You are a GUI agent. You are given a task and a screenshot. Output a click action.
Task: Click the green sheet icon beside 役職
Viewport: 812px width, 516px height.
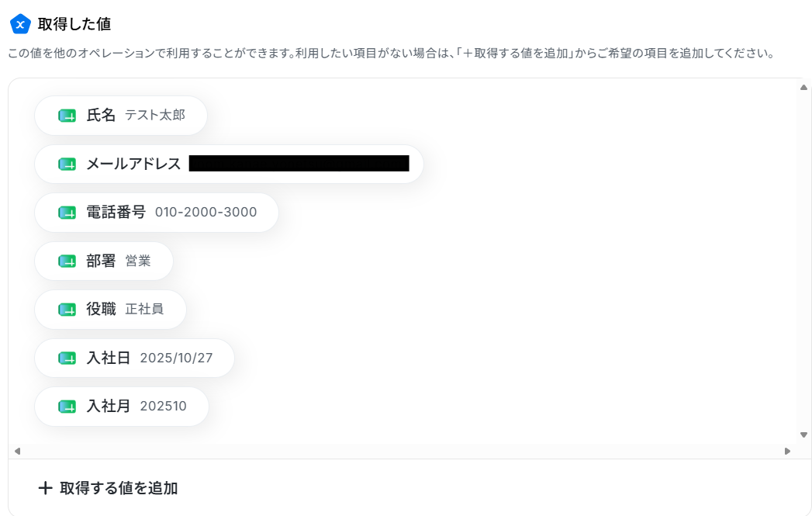pos(67,310)
